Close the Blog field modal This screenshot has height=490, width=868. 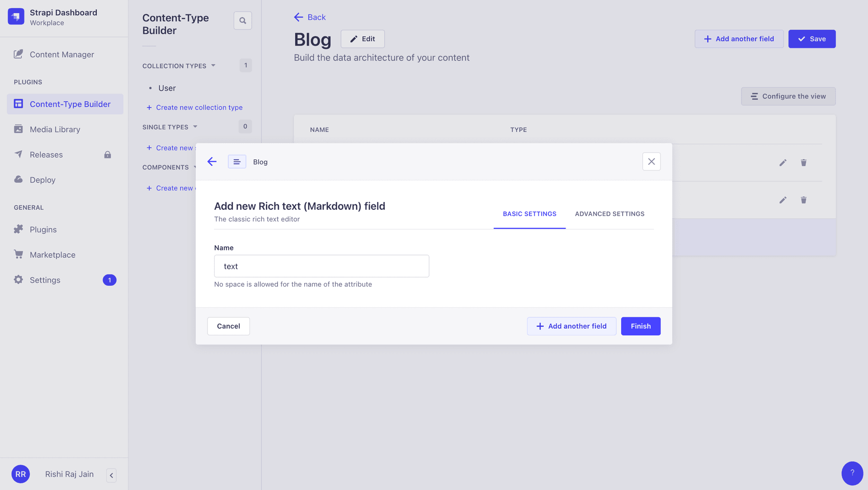[651, 162]
